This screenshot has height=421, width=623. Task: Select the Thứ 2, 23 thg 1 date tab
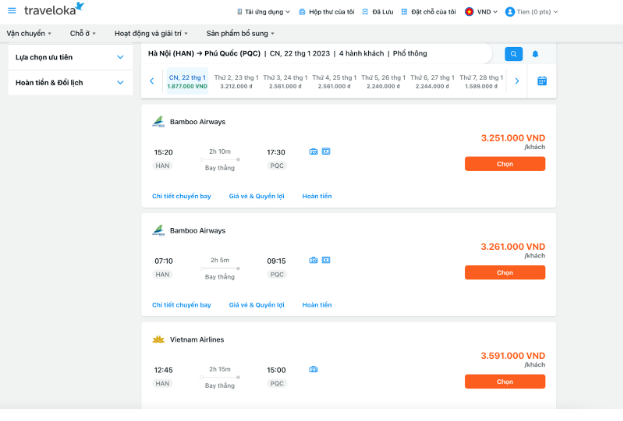pos(235,81)
